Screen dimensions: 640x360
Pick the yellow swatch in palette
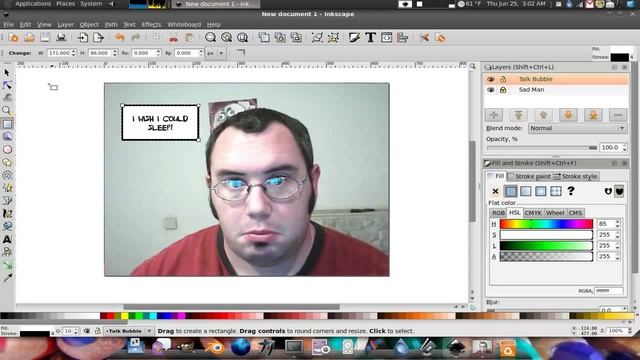tap(124, 316)
